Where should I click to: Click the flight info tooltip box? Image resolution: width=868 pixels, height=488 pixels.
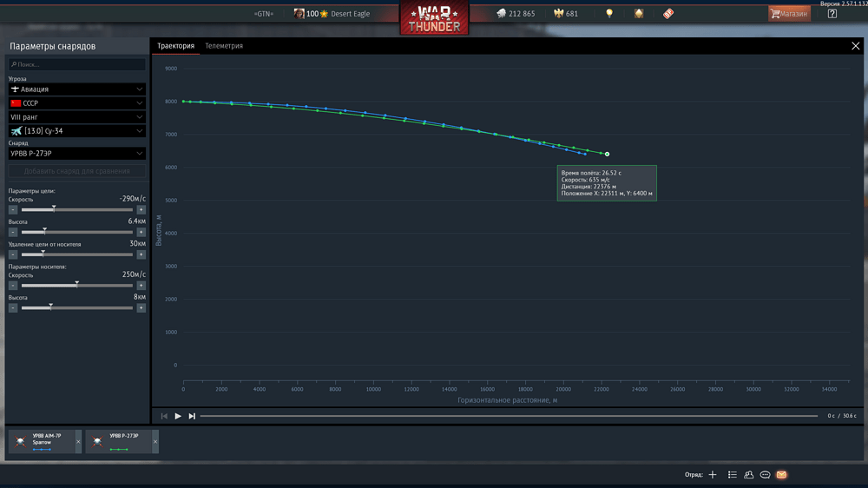(607, 183)
